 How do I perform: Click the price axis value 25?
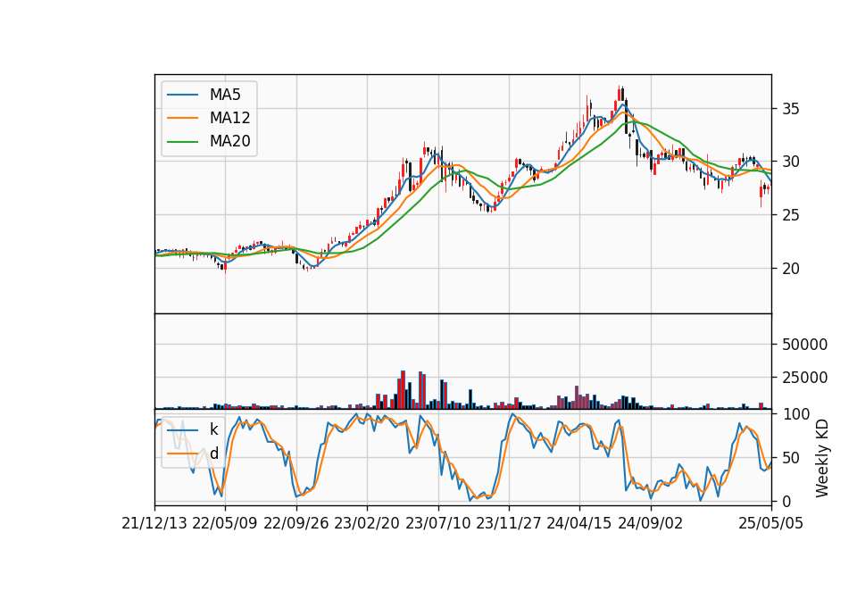791,215
